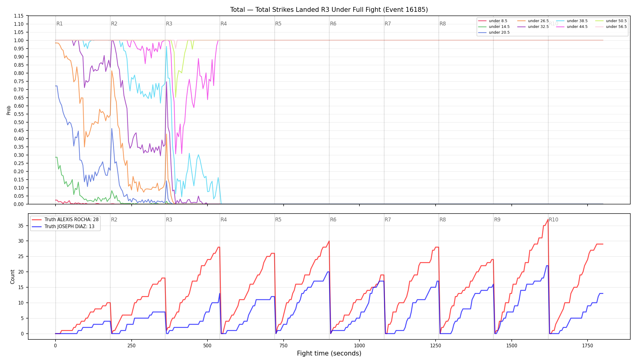Click the R7 label in the count chart
The height and width of the screenshot is (364, 637).
[388, 220]
